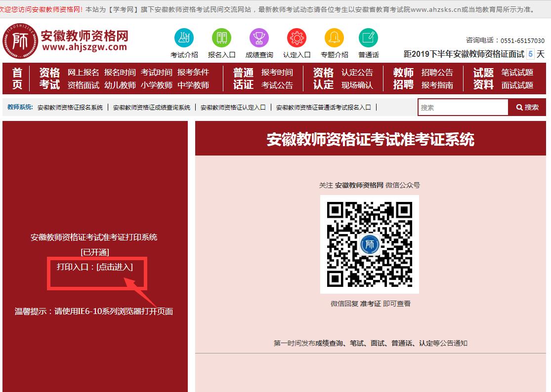This screenshot has width=551, height=392.
Task: Open 安徽教师资格证普通话考试报名入口 link
Action: coord(324,108)
